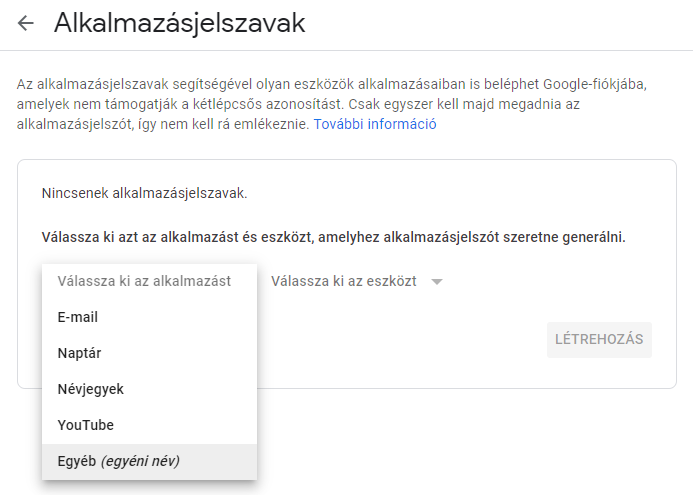Select YouTube as the application
Viewport: 693px width, 495px height.
coord(86,425)
